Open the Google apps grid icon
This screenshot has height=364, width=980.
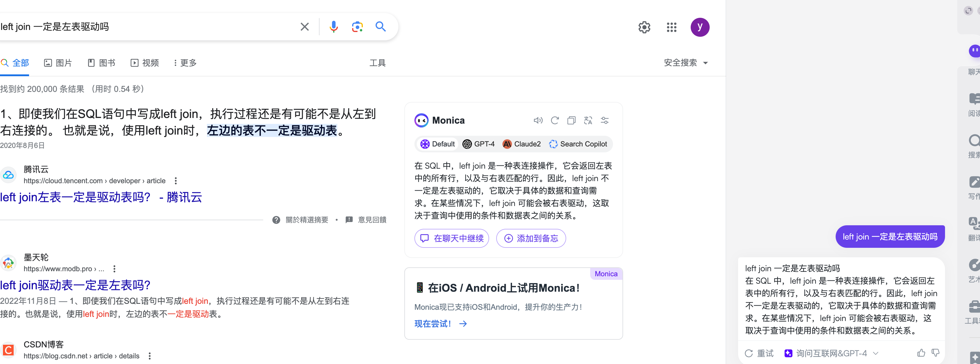point(671,27)
